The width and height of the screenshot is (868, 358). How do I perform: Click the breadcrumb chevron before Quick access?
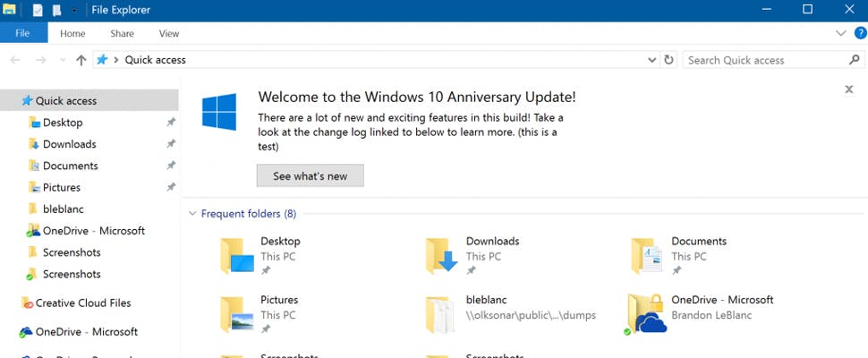(115, 60)
